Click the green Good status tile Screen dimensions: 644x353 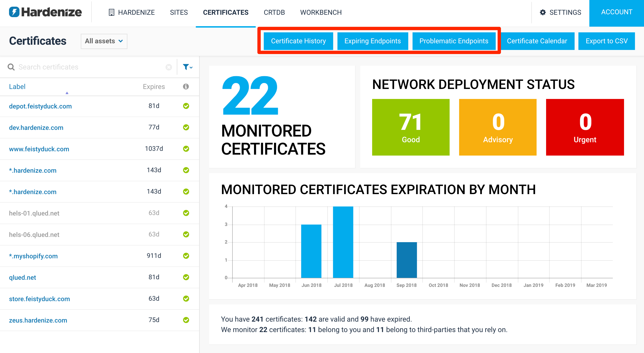tap(410, 127)
